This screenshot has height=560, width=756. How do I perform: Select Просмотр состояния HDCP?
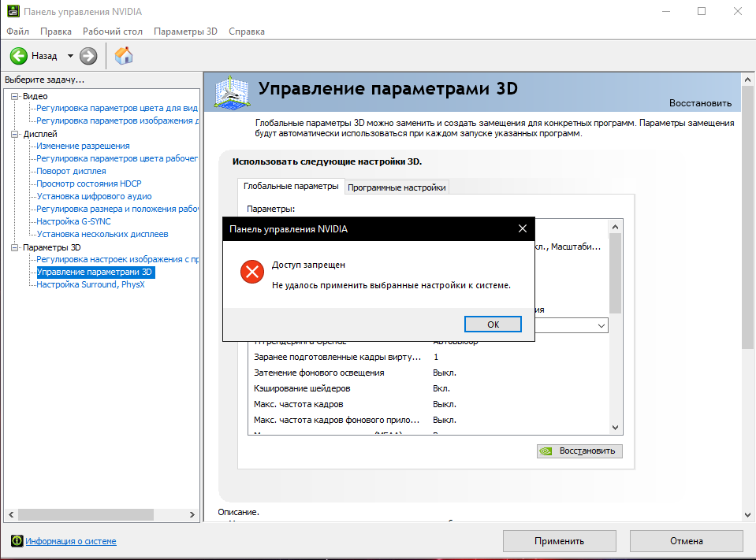(x=89, y=184)
